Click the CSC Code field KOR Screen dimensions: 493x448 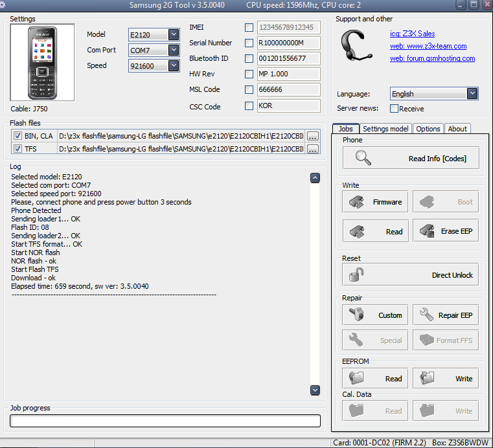tap(289, 106)
